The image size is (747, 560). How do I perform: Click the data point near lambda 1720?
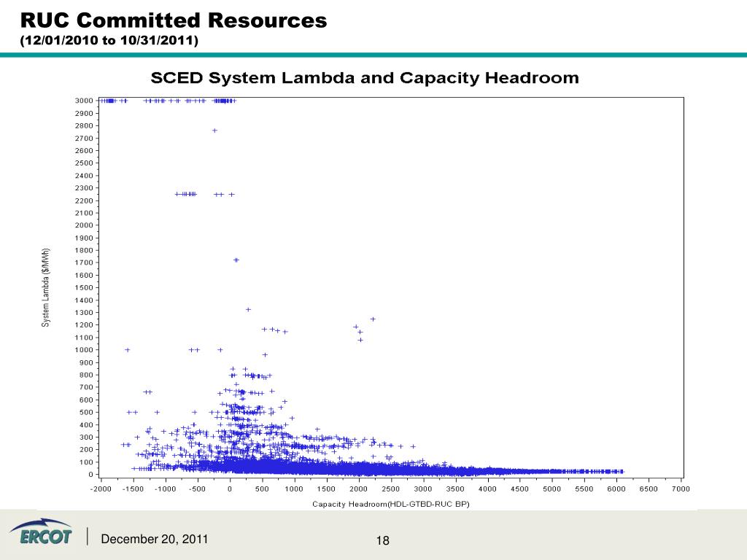coord(236,260)
